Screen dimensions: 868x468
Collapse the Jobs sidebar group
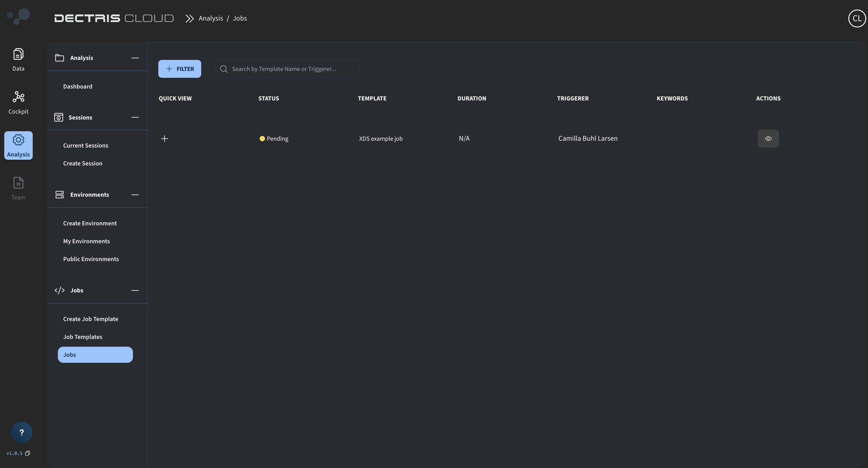135,290
